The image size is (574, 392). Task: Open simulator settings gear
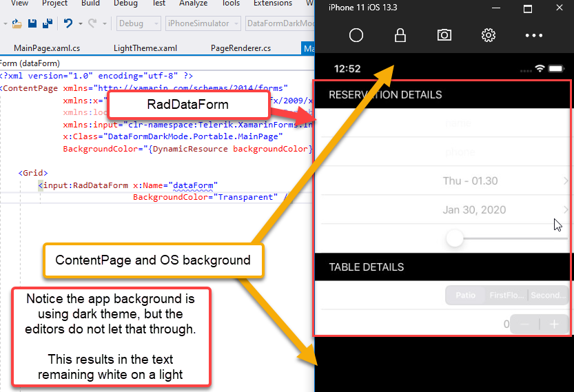coord(489,36)
